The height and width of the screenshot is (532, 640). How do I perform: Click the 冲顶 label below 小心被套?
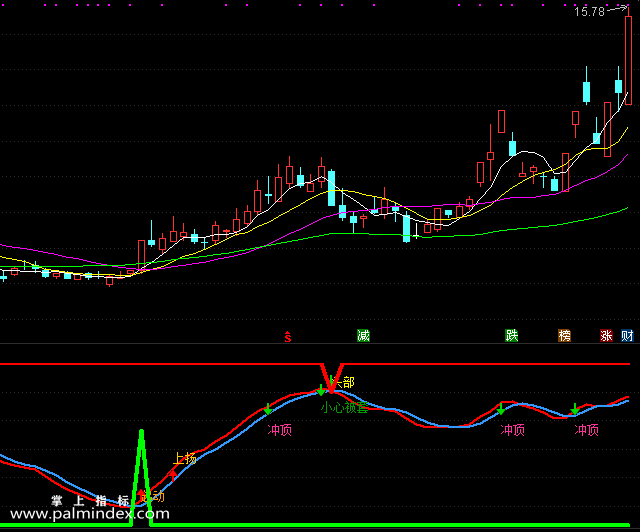(x=280, y=430)
